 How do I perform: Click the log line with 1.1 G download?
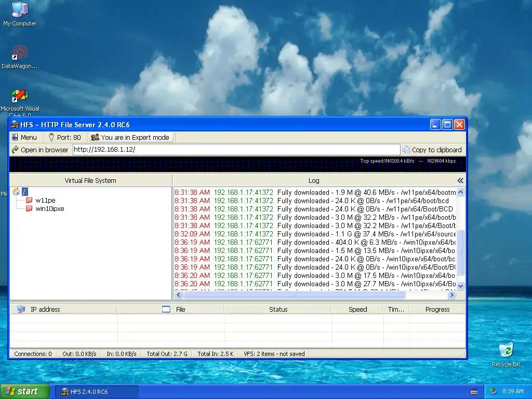coord(315,234)
